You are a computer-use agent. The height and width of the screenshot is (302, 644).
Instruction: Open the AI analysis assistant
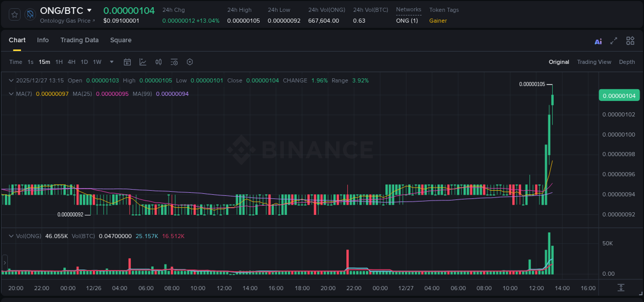598,41
